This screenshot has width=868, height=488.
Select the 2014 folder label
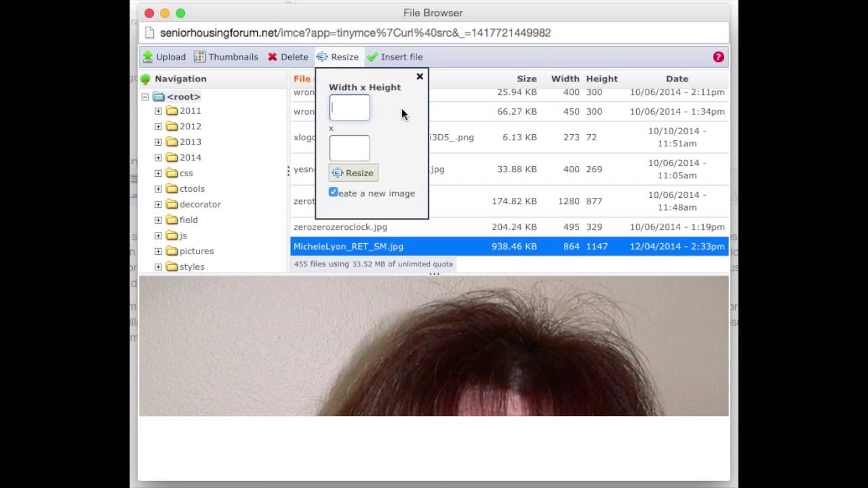(191, 157)
